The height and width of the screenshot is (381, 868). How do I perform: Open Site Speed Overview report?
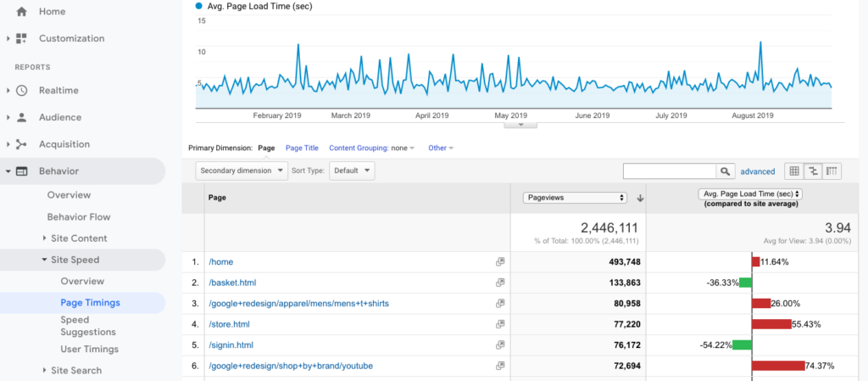pos(82,281)
